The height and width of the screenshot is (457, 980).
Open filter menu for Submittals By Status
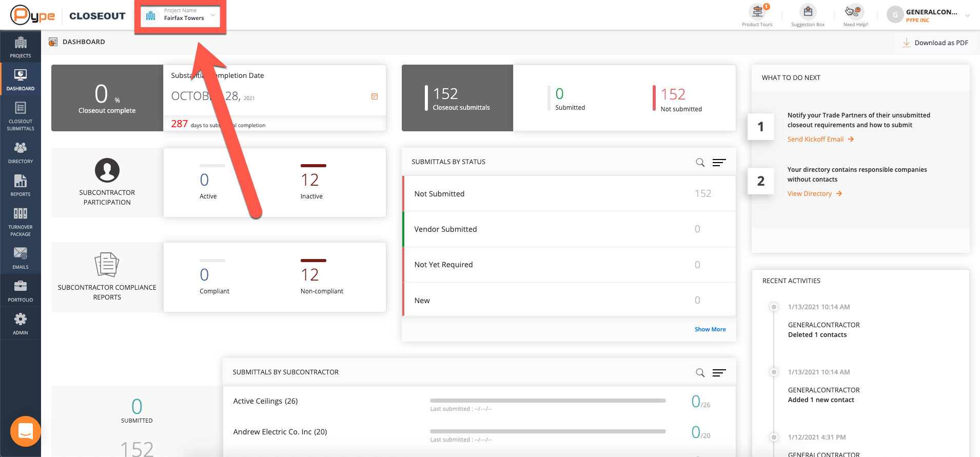pos(719,163)
